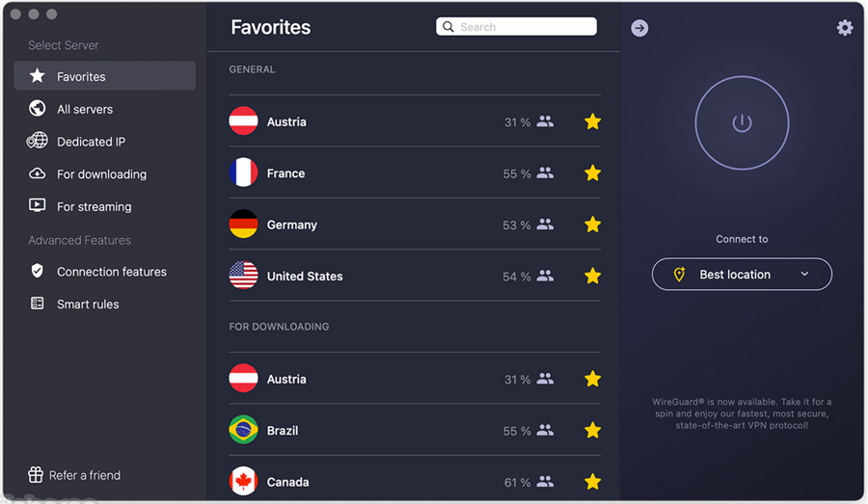Toggle the Germany favorite star
Image resolution: width=868 pixels, height=504 pixels.
[x=592, y=225]
